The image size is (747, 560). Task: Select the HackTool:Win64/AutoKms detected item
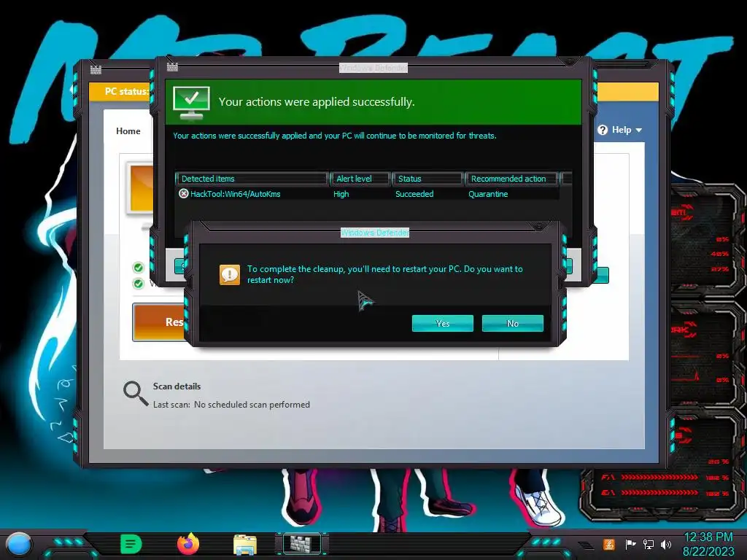point(366,194)
